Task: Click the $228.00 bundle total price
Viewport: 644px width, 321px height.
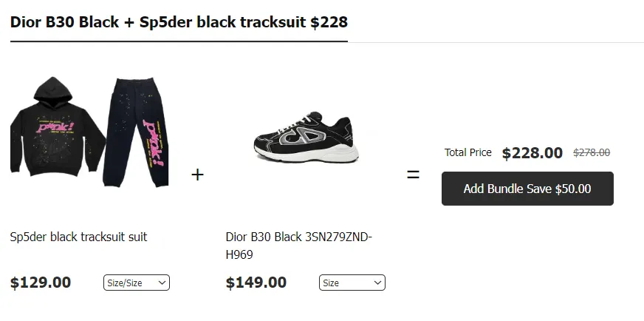Action: (532, 153)
